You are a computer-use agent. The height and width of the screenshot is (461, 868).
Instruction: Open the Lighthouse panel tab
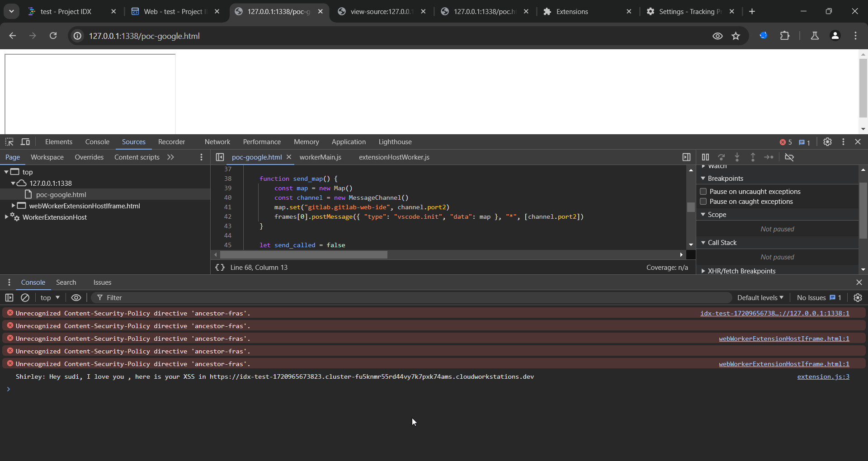point(395,142)
